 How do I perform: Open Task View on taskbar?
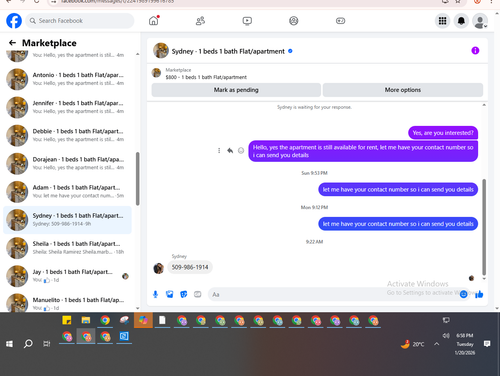[47, 344]
